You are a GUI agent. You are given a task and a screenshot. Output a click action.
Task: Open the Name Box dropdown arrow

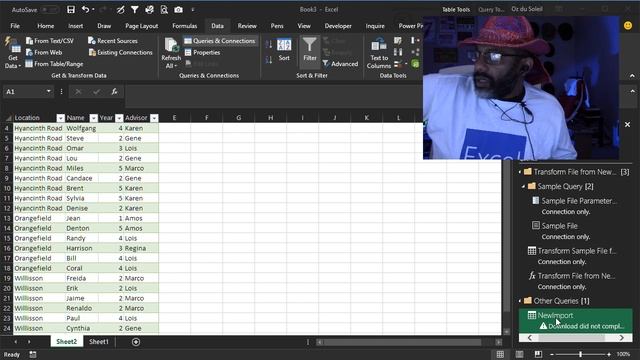49,91
